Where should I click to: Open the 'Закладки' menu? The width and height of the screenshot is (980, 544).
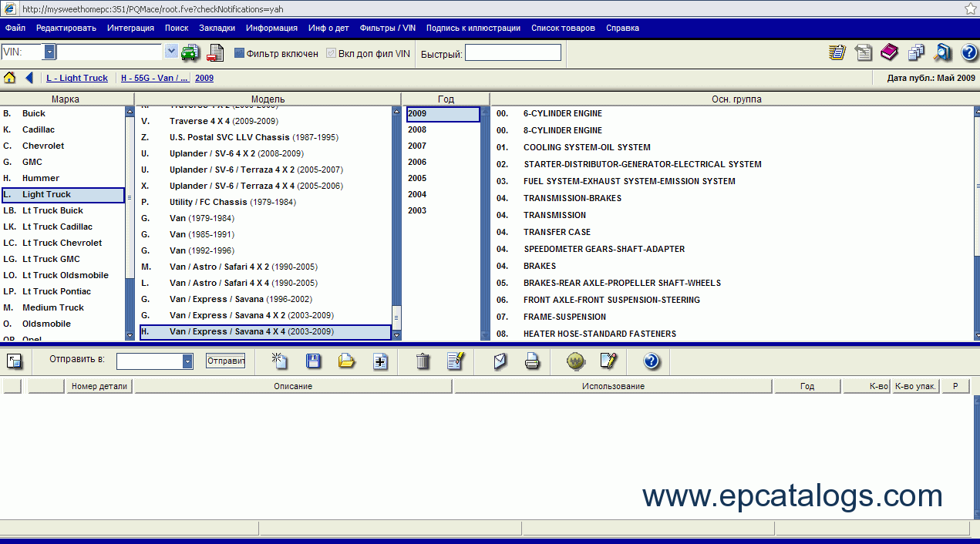[217, 28]
